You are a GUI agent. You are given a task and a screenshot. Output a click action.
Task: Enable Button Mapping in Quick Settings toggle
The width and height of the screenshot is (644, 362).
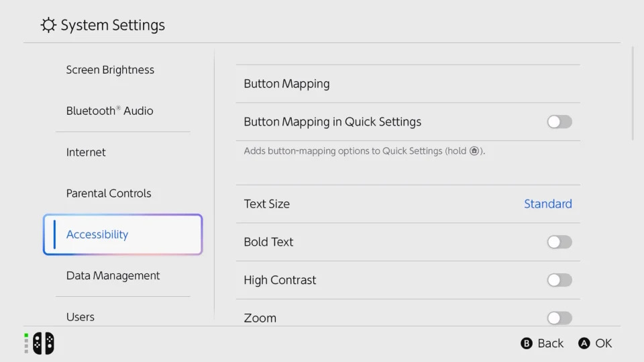pyautogui.click(x=559, y=122)
